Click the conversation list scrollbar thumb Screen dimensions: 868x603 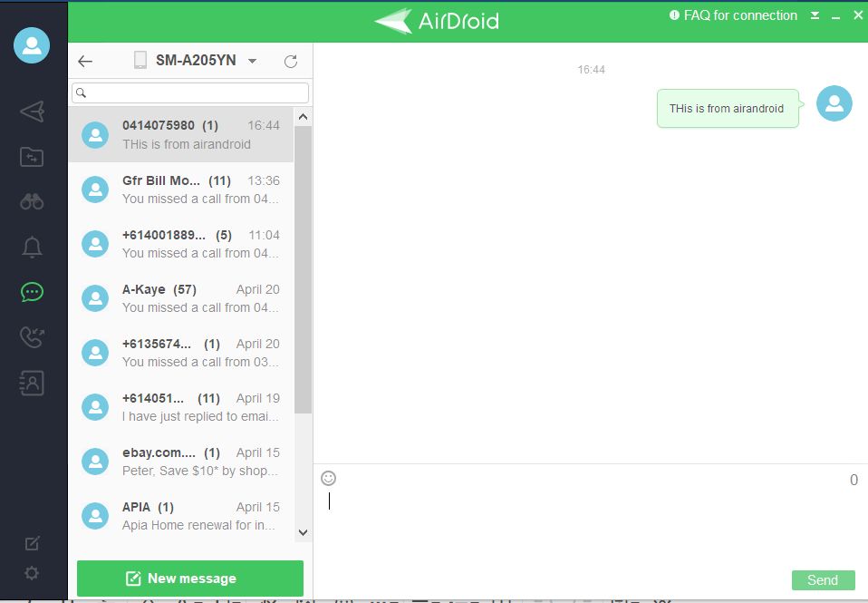coord(303,269)
